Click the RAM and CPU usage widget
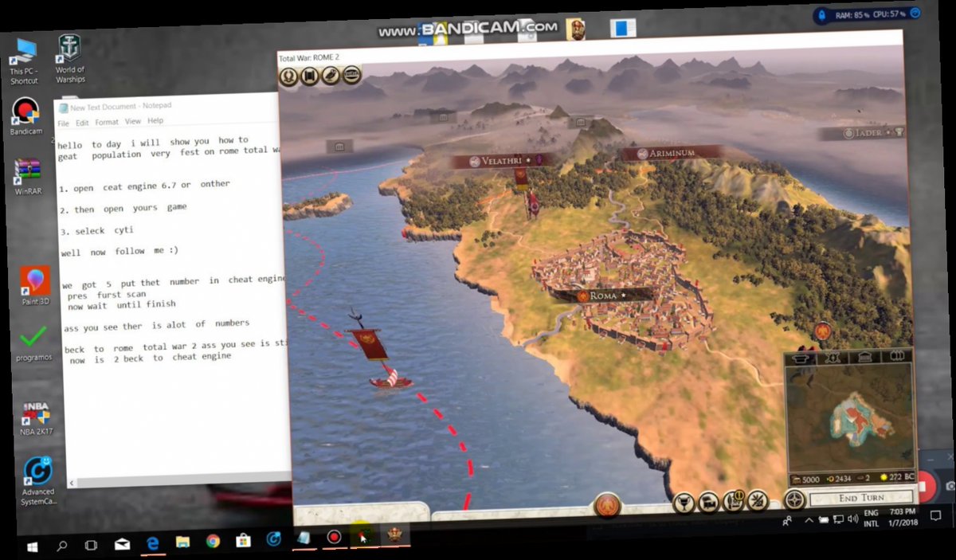Image resolution: width=956 pixels, height=560 pixels. tap(868, 14)
